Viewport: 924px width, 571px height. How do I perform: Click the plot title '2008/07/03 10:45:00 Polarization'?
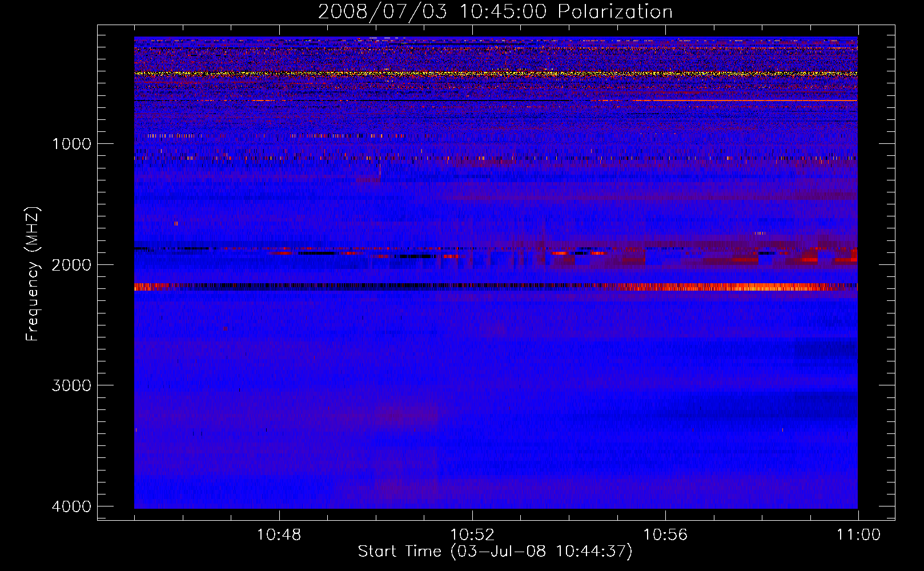point(495,12)
